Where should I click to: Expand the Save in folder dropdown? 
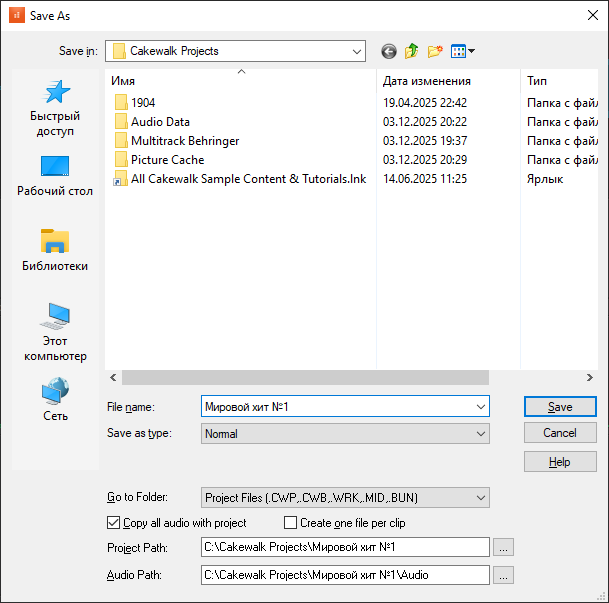tap(357, 51)
